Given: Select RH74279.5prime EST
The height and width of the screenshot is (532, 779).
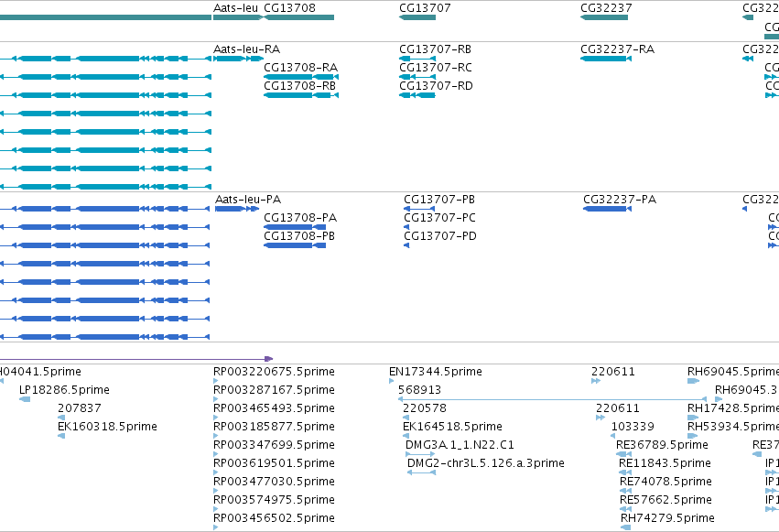Looking at the screenshot, I should [667, 518].
